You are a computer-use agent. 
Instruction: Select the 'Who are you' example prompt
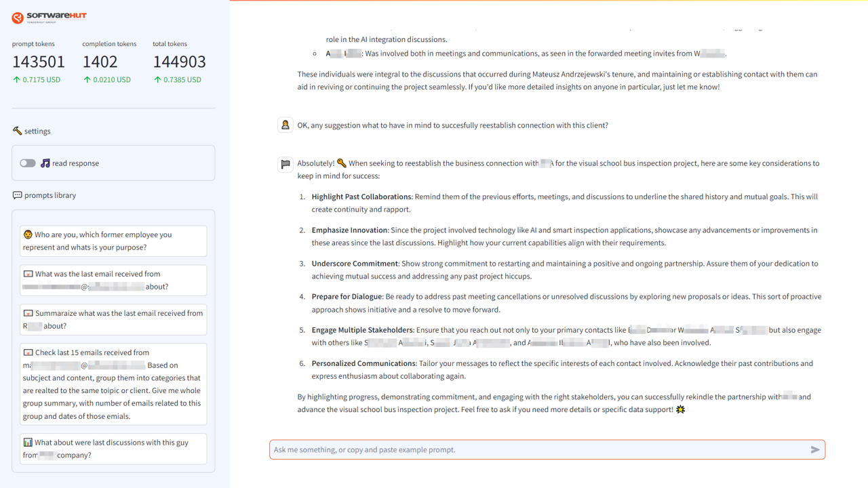pyautogui.click(x=113, y=241)
